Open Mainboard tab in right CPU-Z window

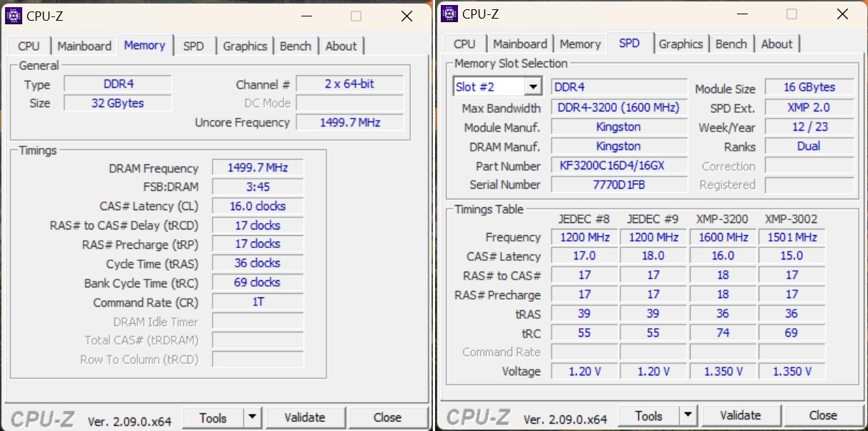pos(520,44)
